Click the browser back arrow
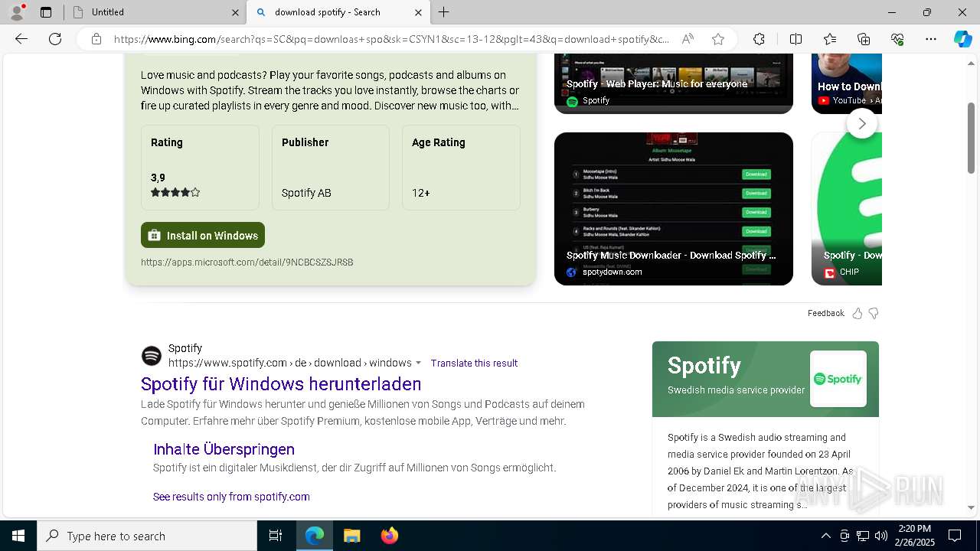Image resolution: width=980 pixels, height=551 pixels. (x=21, y=39)
